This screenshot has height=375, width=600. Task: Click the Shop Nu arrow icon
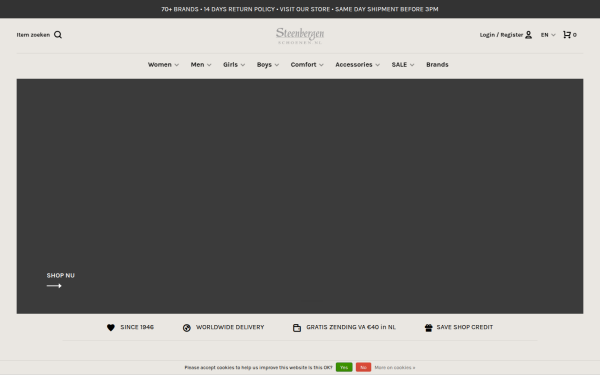(54, 286)
